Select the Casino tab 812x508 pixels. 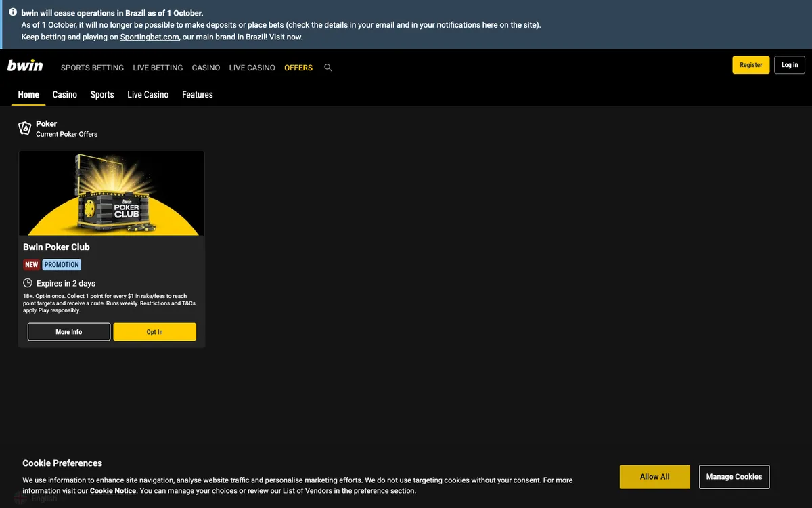coord(65,95)
